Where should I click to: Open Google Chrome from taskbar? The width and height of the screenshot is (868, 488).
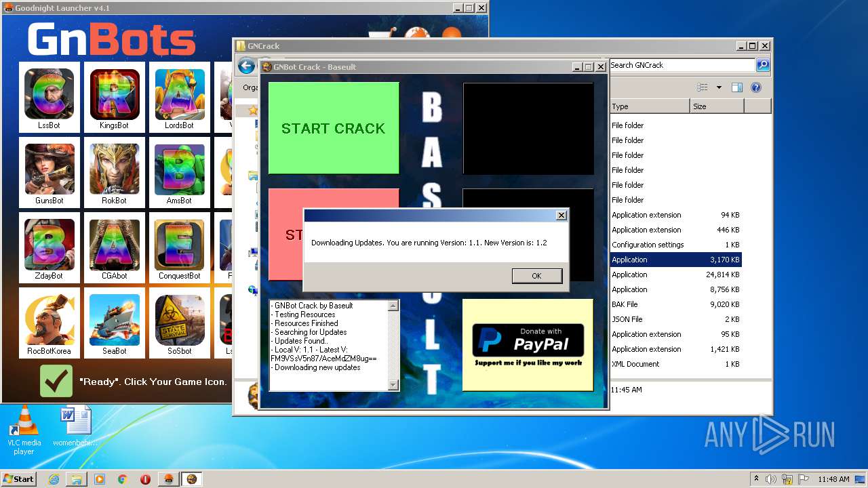pyautogui.click(x=123, y=479)
